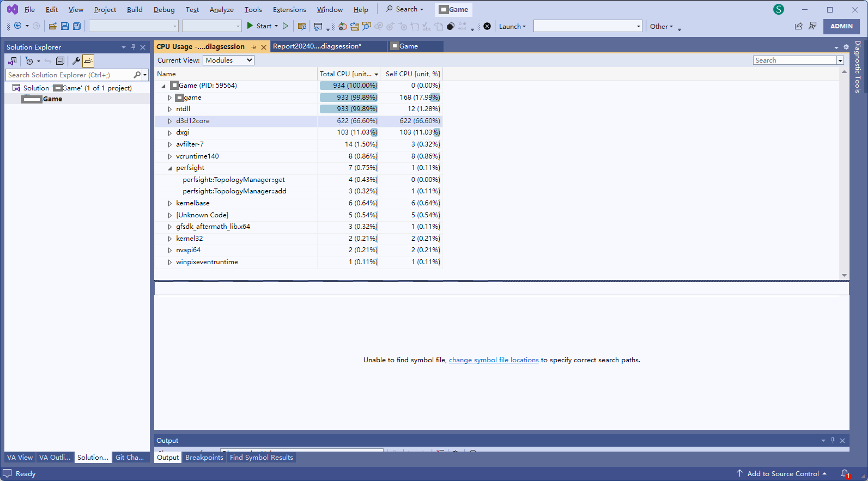The width and height of the screenshot is (868, 481).
Task: Close the CPU Usage diagsession tab
Action: click(264, 47)
